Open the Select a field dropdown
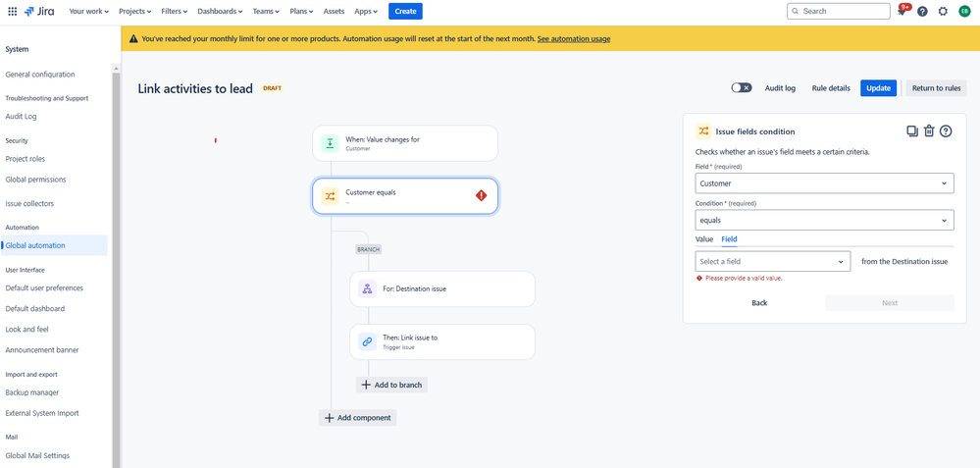The width and height of the screenshot is (980, 468). [x=772, y=262]
